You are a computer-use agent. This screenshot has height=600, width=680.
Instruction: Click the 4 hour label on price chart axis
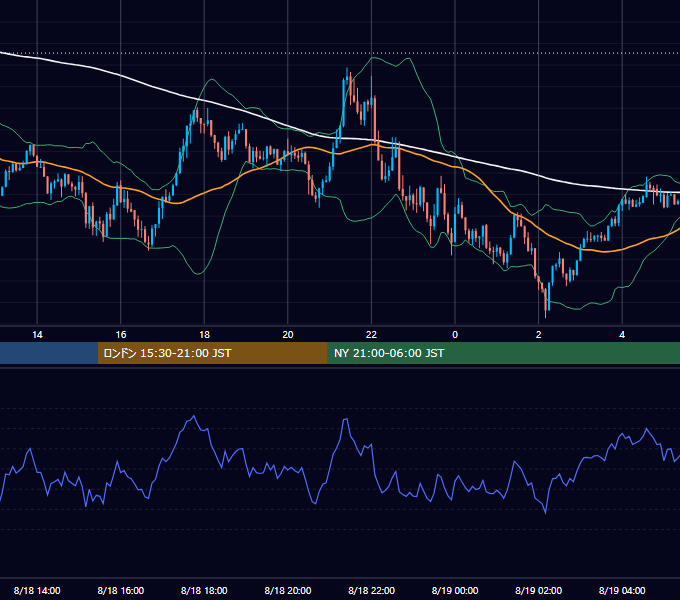point(622,335)
